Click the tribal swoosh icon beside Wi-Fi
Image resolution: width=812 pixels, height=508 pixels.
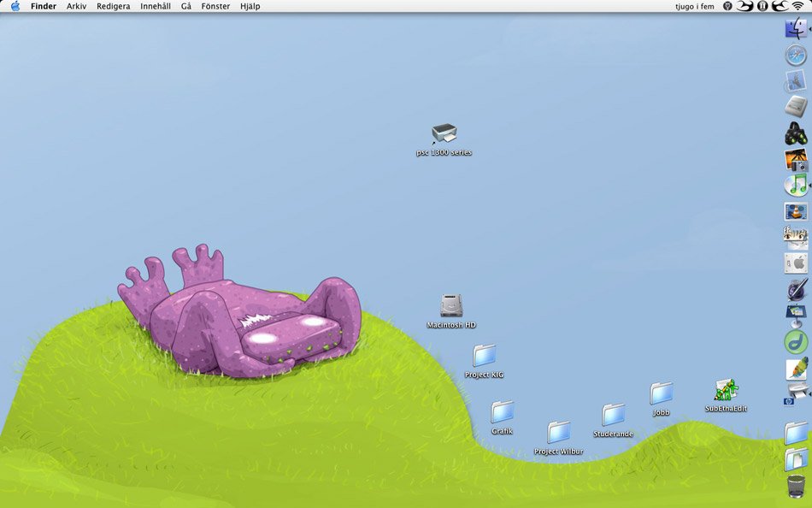click(780, 6)
